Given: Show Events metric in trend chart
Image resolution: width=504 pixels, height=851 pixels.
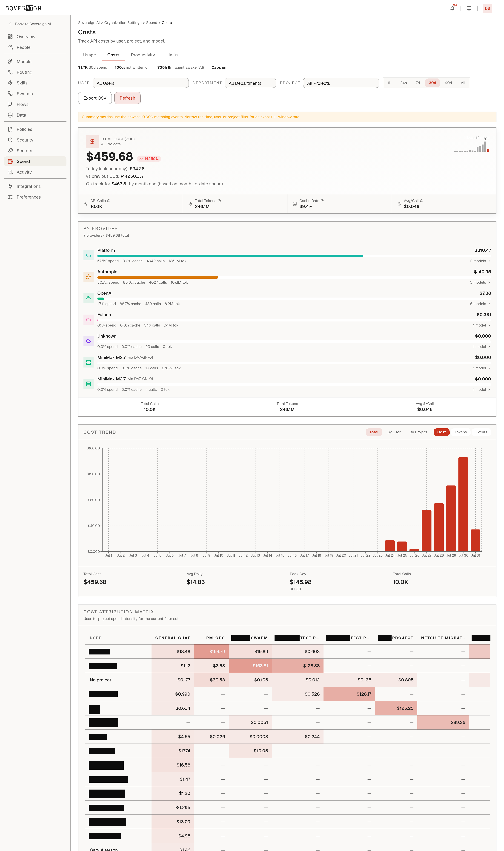Looking at the screenshot, I should (x=481, y=432).
